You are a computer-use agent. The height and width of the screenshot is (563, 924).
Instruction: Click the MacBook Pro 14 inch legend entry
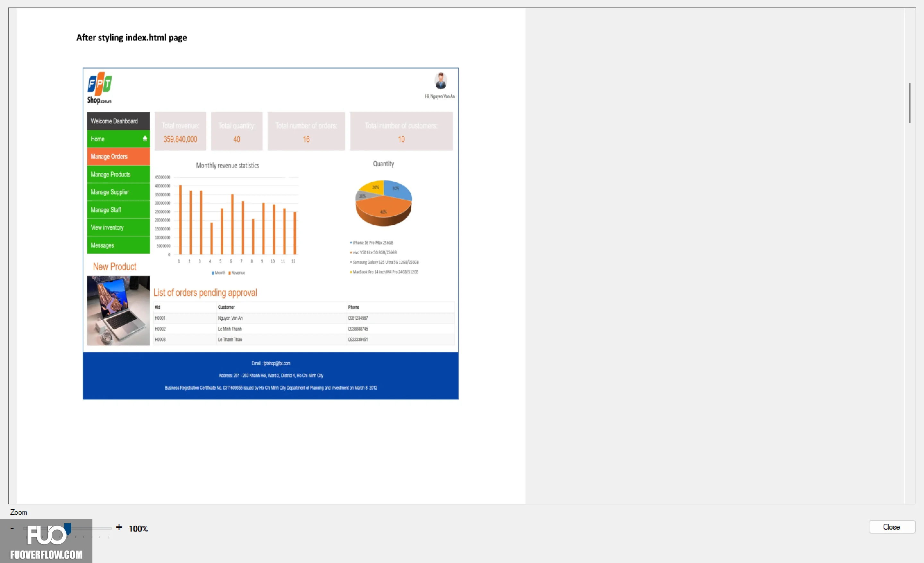pyautogui.click(x=384, y=272)
